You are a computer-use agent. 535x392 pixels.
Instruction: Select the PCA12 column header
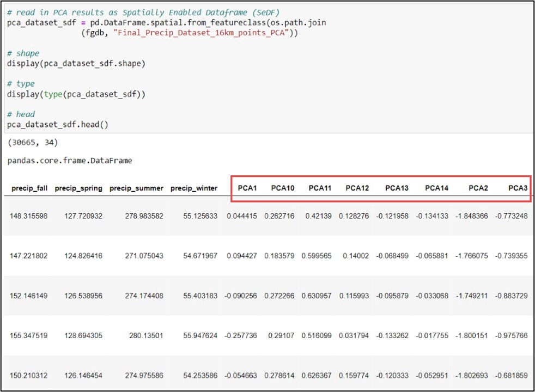[357, 188]
